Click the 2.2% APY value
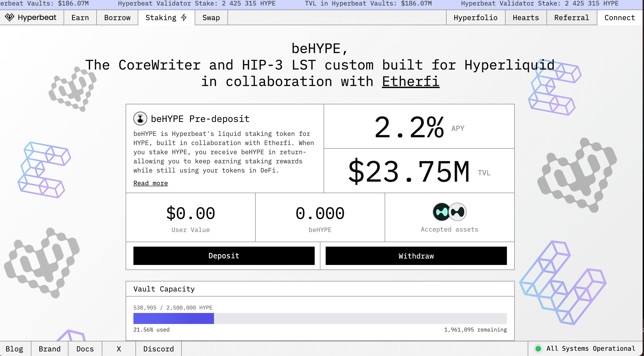The image size is (644, 356). (409, 127)
